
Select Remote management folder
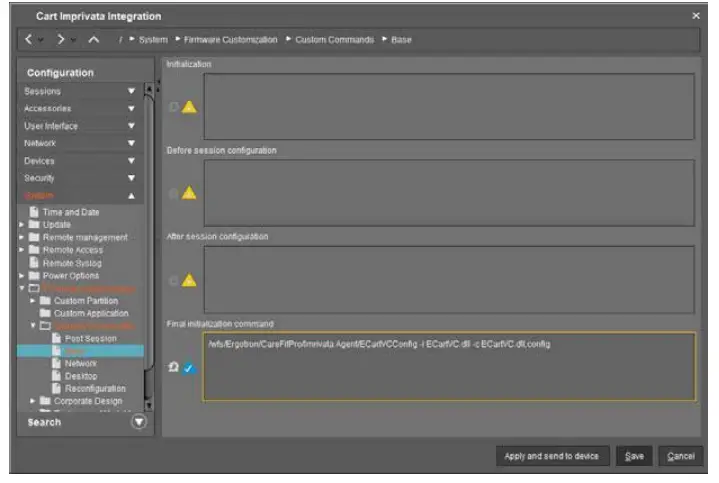[x=85, y=238]
